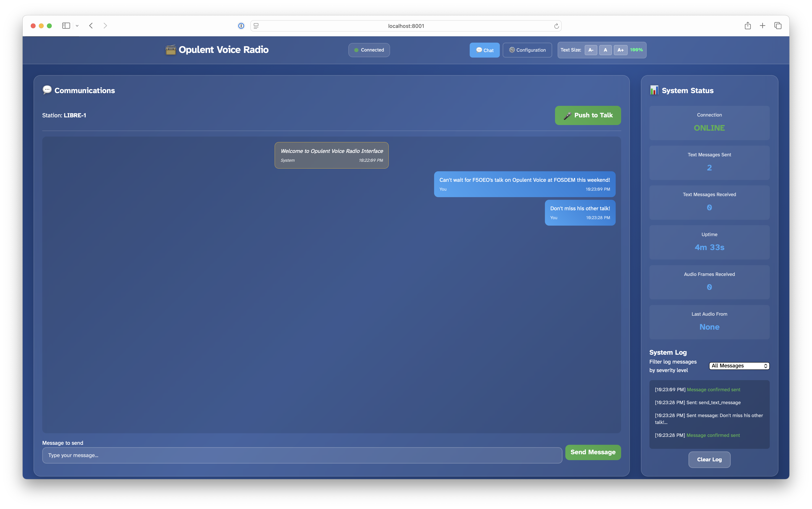
Task: Clear the system log with Clear Log
Action: 709,460
